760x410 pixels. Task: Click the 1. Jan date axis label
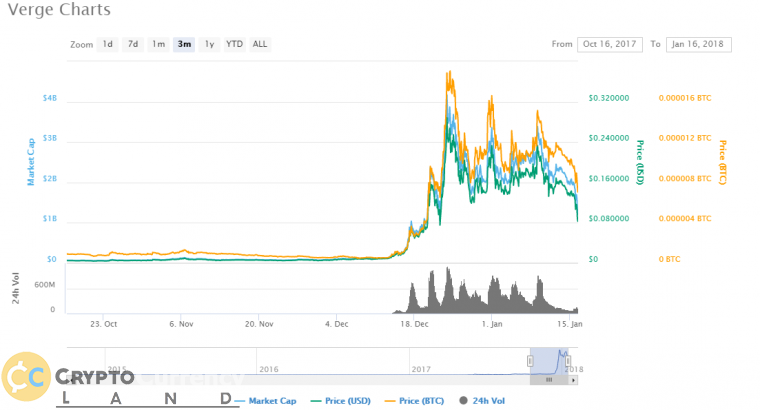tap(492, 324)
